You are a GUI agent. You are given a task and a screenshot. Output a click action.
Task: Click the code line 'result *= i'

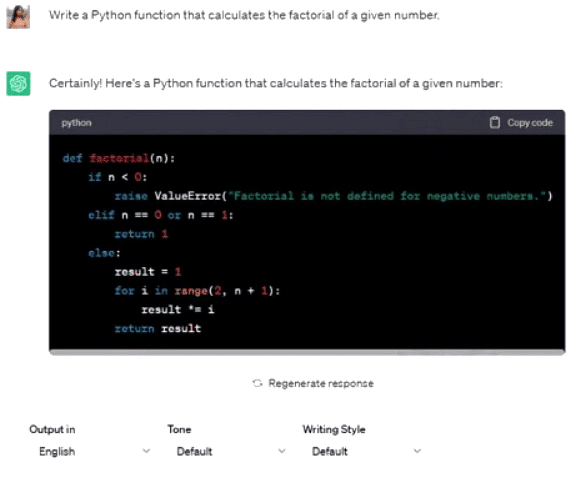coord(178,310)
